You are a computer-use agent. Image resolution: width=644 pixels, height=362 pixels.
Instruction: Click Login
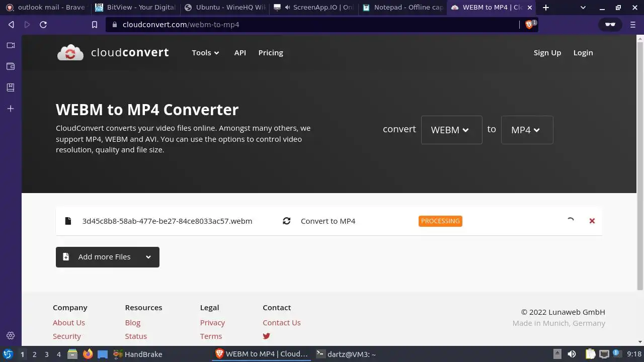point(583,52)
